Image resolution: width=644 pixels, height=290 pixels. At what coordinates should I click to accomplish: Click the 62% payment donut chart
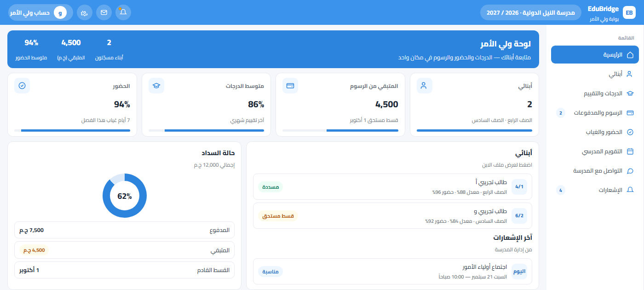pyautogui.click(x=125, y=196)
